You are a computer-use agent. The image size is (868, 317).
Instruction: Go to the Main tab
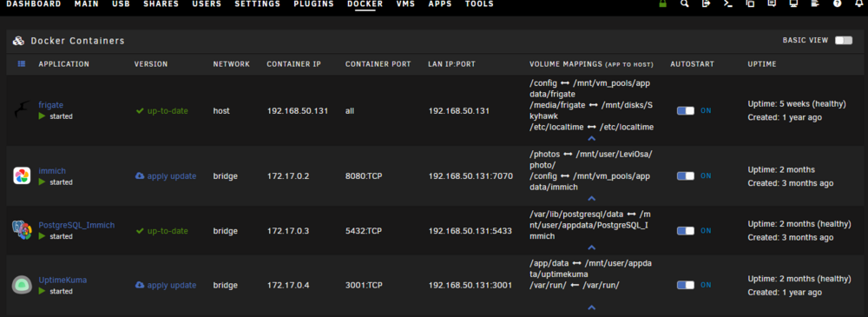tap(87, 3)
